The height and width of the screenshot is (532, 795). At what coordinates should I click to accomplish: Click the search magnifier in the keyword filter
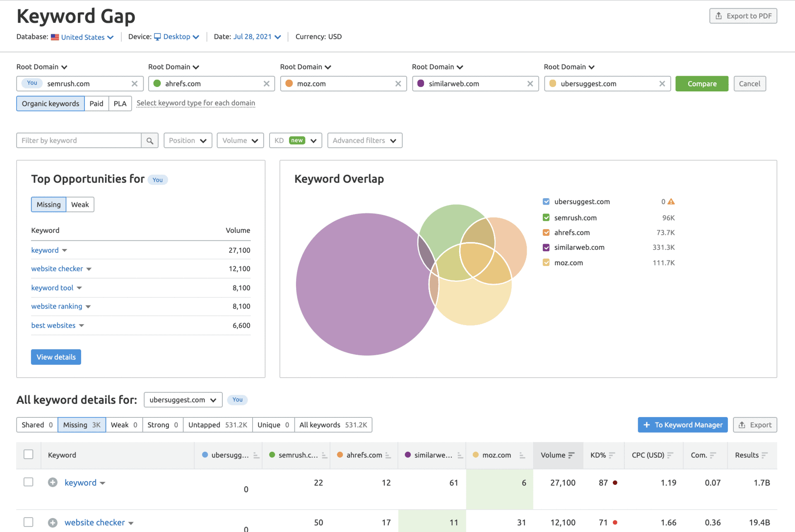point(150,140)
